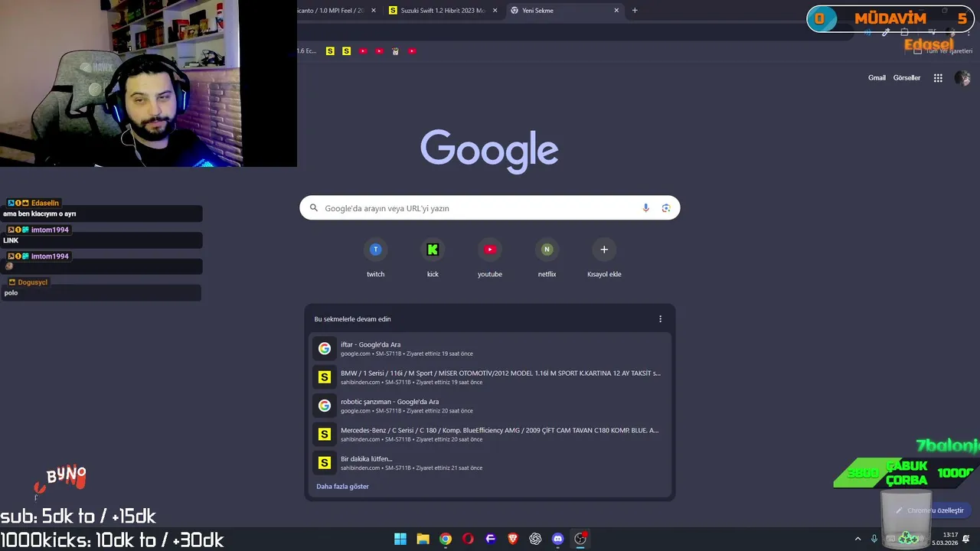980x551 pixels.
Task: Open Discord from the taskbar
Action: (557, 539)
